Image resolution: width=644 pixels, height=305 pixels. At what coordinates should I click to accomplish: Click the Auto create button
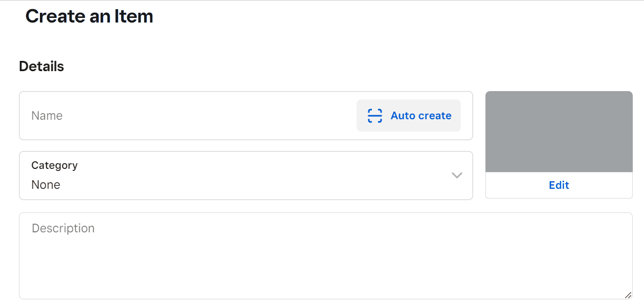409,116
